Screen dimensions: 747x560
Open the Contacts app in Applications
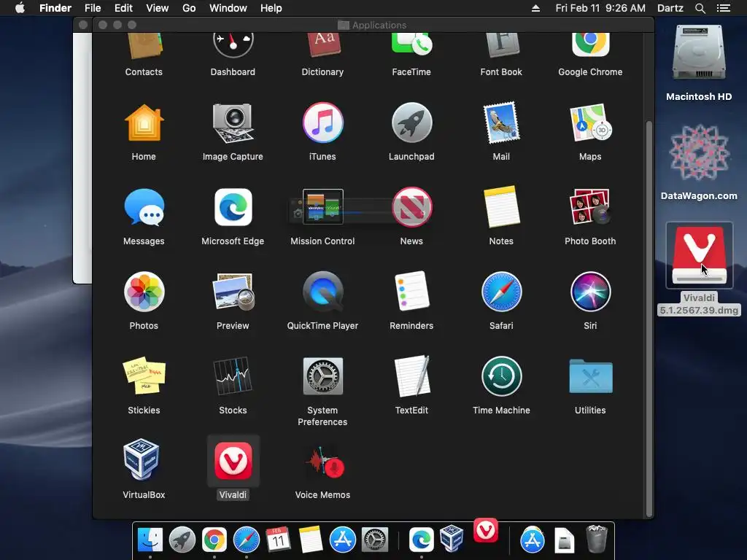pos(144,46)
